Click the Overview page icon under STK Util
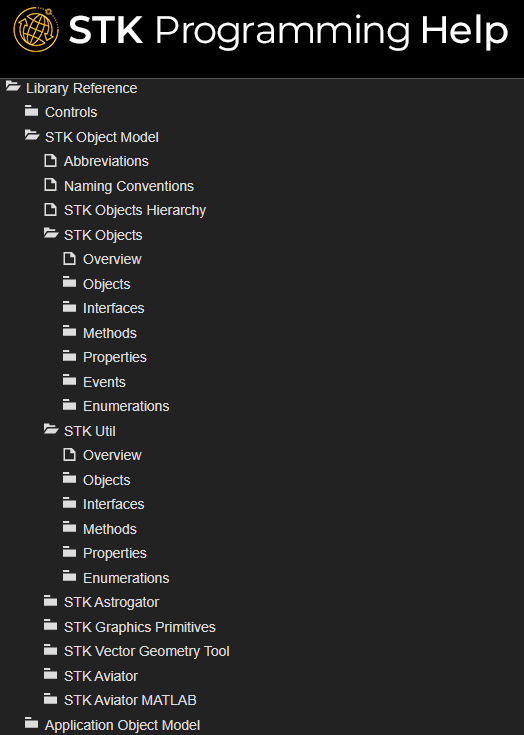Viewport: 524px width, 735px height. coord(69,454)
